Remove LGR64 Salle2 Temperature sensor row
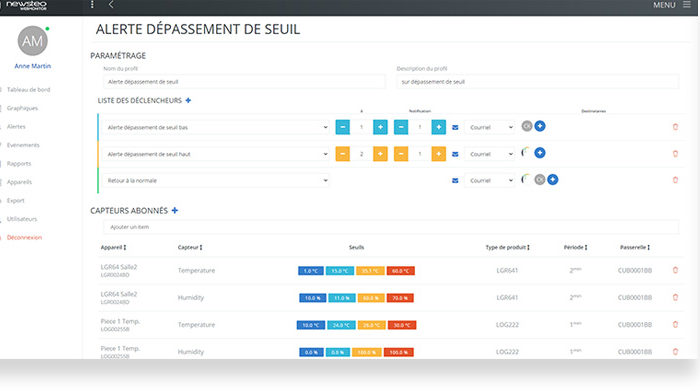The height and width of the screenshot is (391, 700). tap(675, 270)
